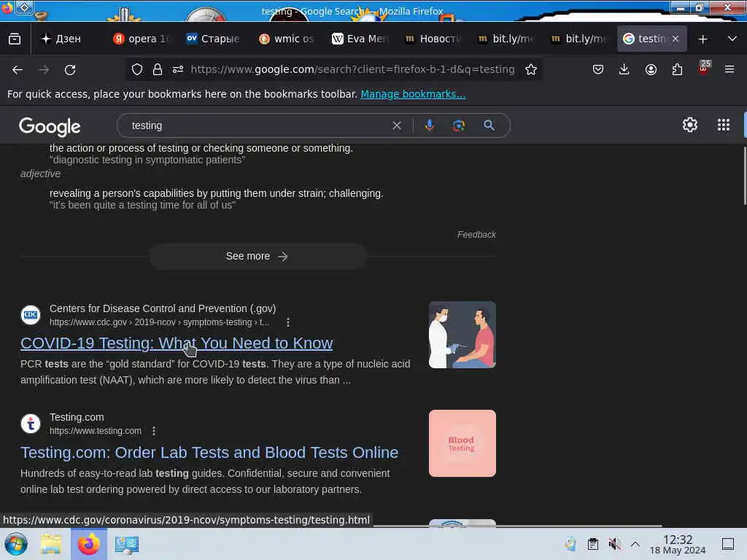Go back to the previous page
Image resolution: width=747 pixels, height=560 pixels.
pos(18,70)
